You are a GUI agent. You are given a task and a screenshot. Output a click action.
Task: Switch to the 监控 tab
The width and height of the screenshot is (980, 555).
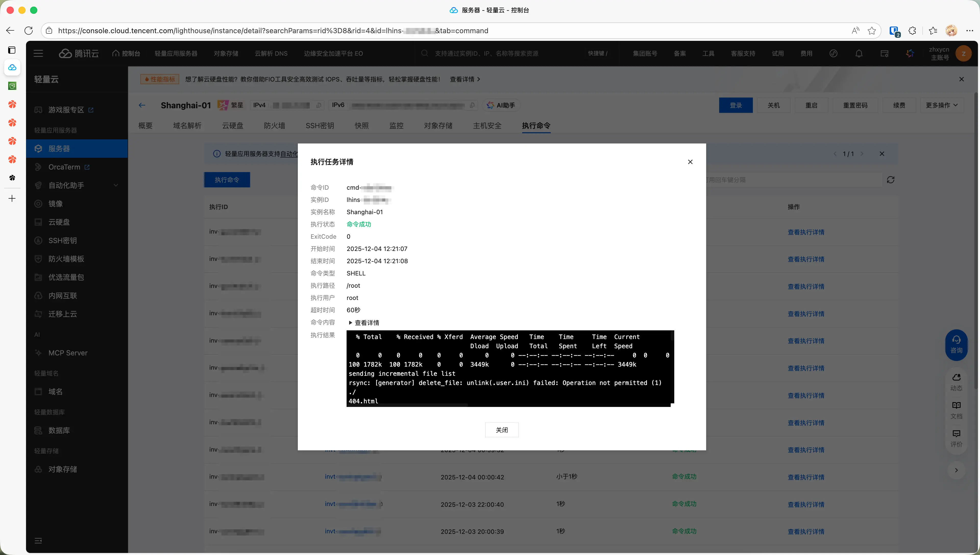(x=396, y=125)
